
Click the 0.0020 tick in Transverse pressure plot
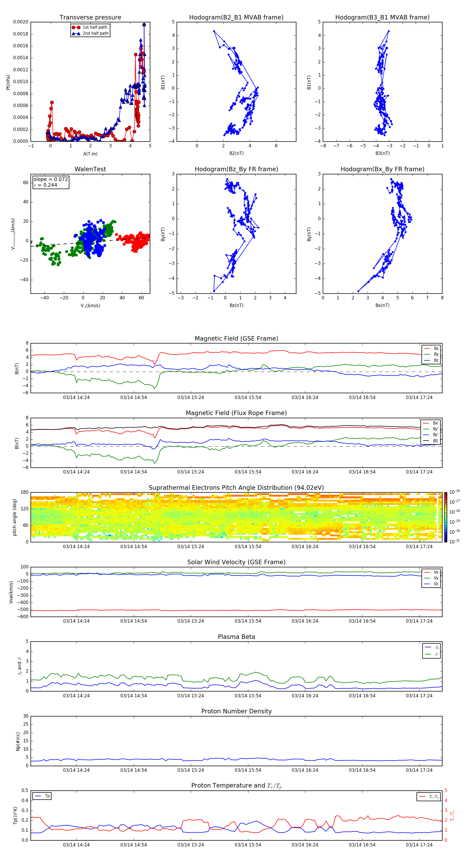(20, 22)
